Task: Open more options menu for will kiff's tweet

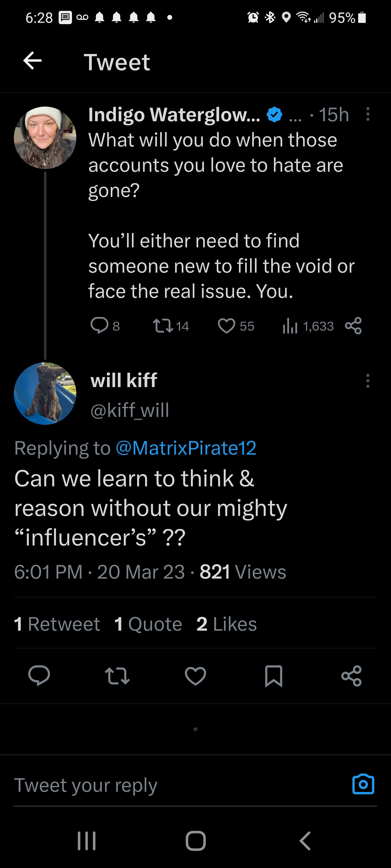Action: point(368,381)
